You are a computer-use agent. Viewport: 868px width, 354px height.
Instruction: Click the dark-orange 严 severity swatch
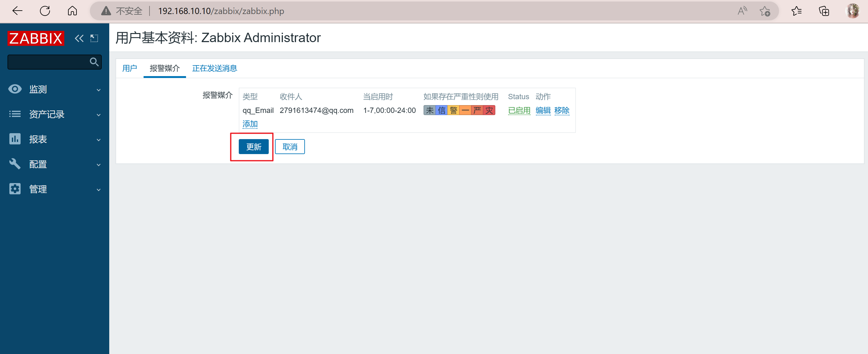pos(477,110)
